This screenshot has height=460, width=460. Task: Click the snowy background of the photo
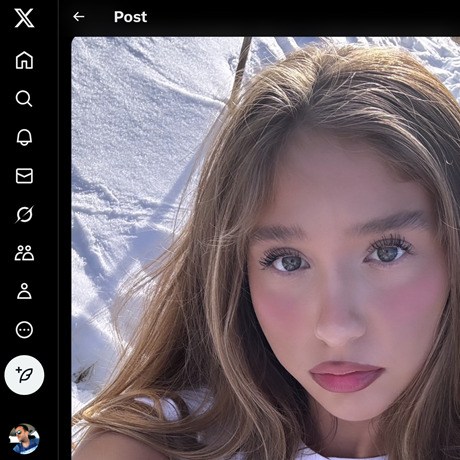tap(140, 133)
